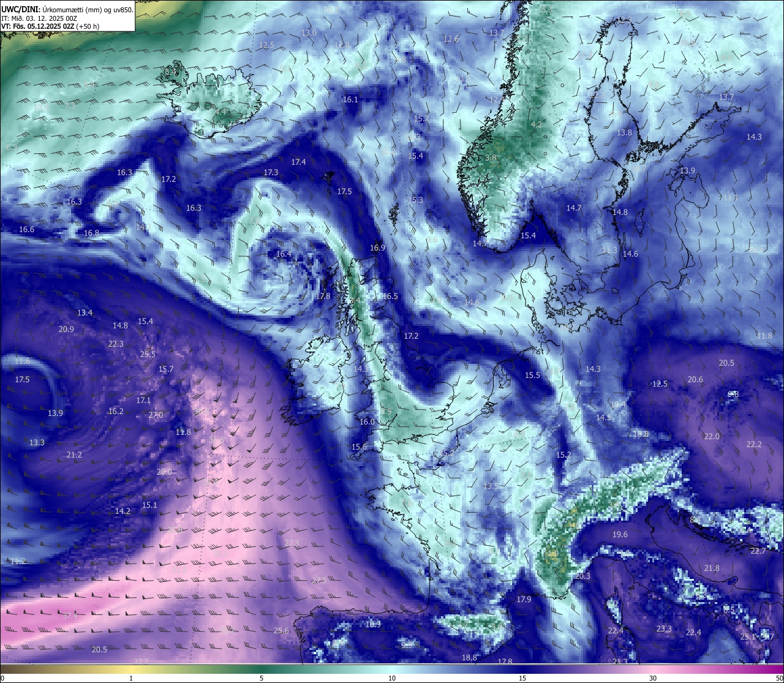Select the 19.6 value over northern Italy

pos(620,534)
